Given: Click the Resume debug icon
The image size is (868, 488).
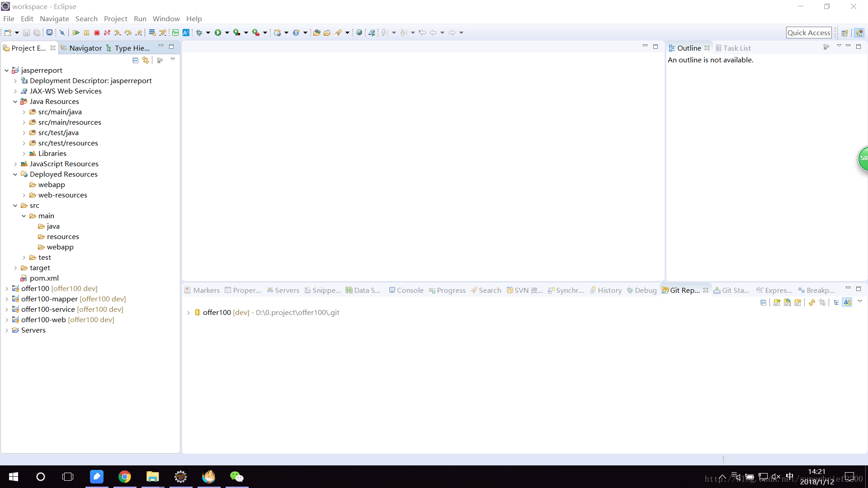Looking at the screenshot, I should tap(76, 33).
